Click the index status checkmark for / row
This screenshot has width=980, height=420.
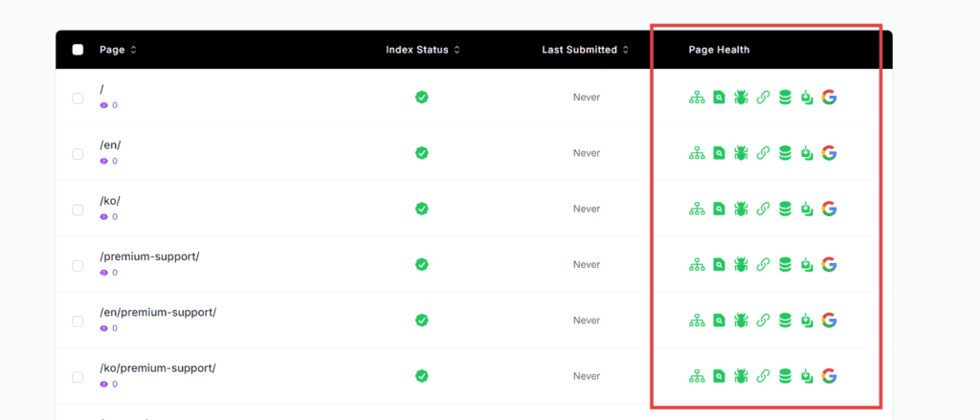pyautogui.click(x=422, y=97)
